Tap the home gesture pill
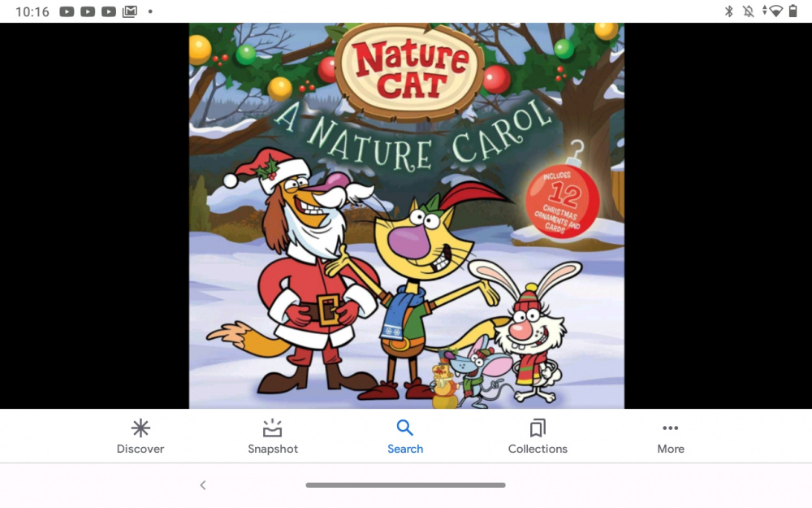Screen dimensions: 812x508 coord(405,485)
